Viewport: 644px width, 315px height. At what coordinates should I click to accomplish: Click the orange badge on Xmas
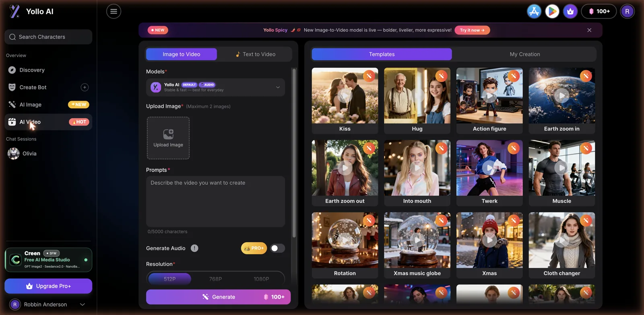click(x=514, y=220)
